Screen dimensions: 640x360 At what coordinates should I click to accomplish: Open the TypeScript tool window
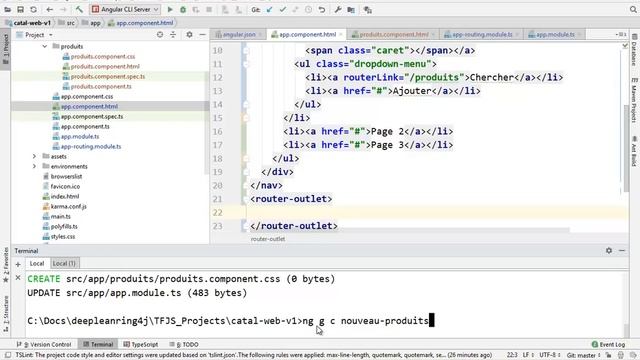pos(141,344)
